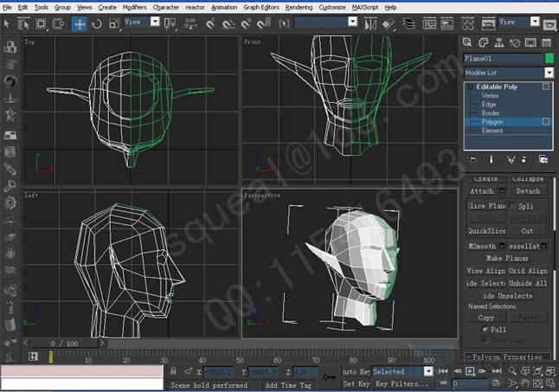Switch to the Create command panel
559x392 pixels.
click(x=467, y=42)
